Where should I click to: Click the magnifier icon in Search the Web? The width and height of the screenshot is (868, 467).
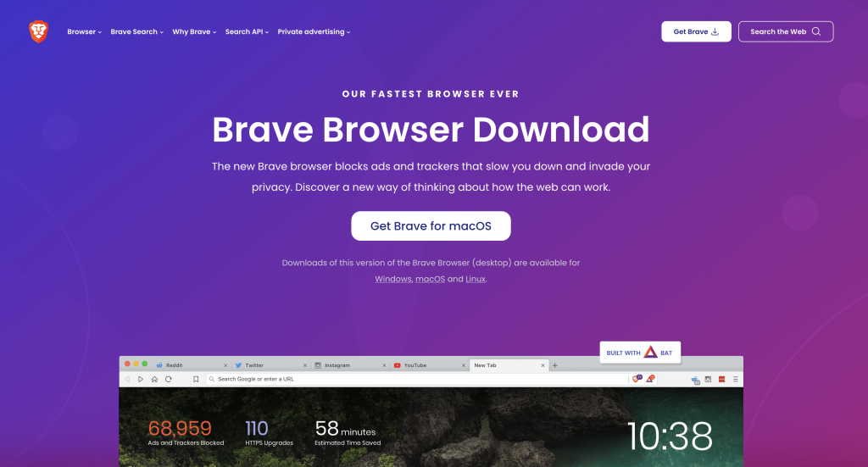tap(816, 31)
